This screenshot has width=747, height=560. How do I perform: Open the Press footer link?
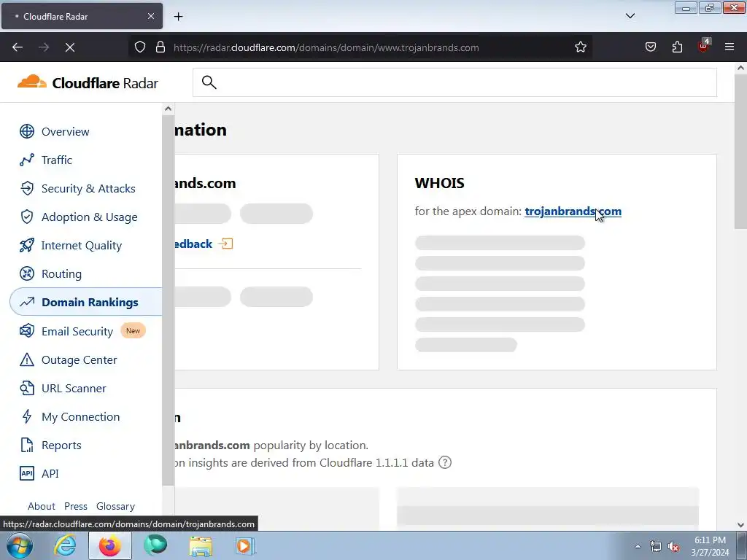click(76, 506)
